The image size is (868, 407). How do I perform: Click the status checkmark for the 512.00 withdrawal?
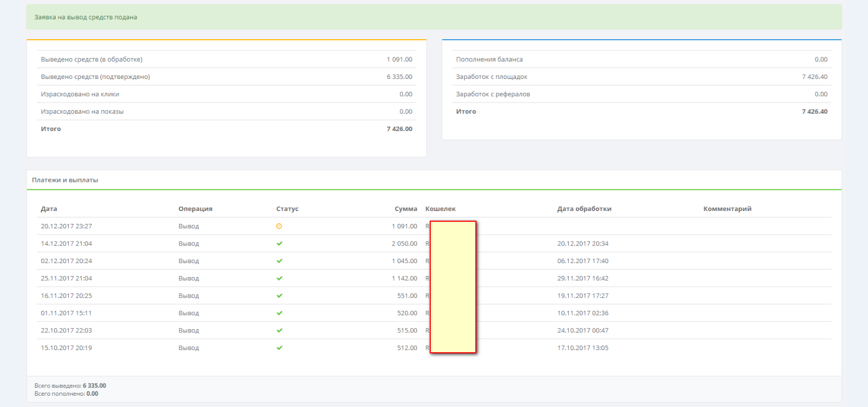pos(279,348)
